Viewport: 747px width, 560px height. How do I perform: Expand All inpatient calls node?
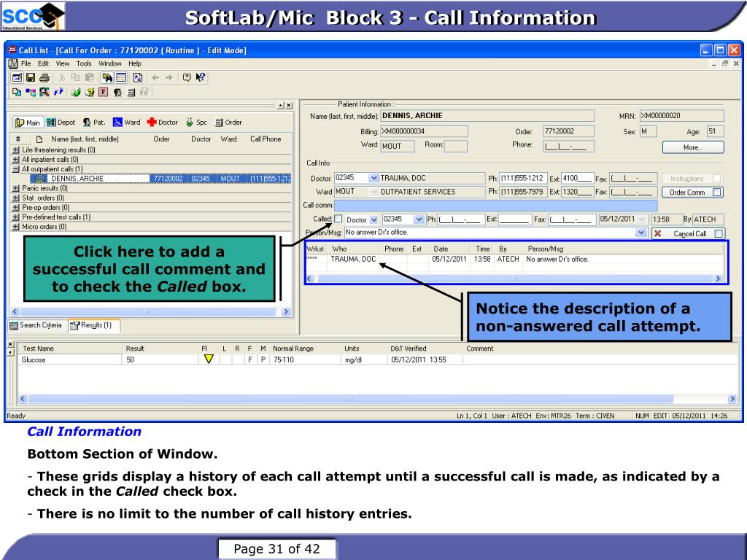pos(16,159)
